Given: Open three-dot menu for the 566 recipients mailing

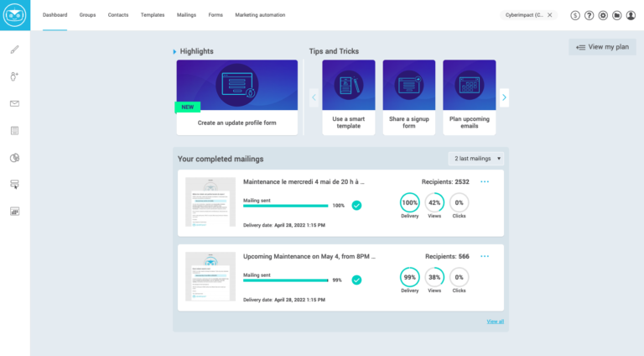Looking at the screenshot, I should pyautogui.click(x=485, y=256).
